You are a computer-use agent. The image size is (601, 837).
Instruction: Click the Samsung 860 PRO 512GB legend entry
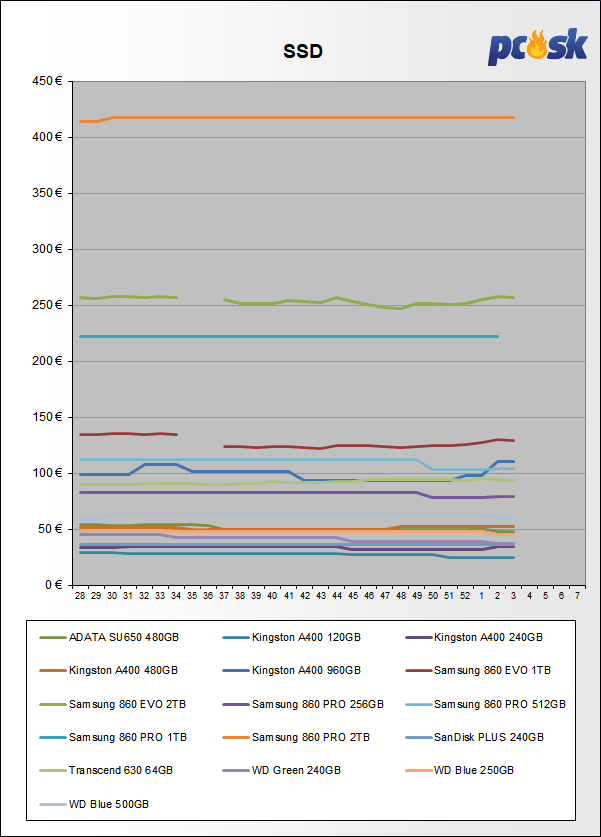point(485,704)
